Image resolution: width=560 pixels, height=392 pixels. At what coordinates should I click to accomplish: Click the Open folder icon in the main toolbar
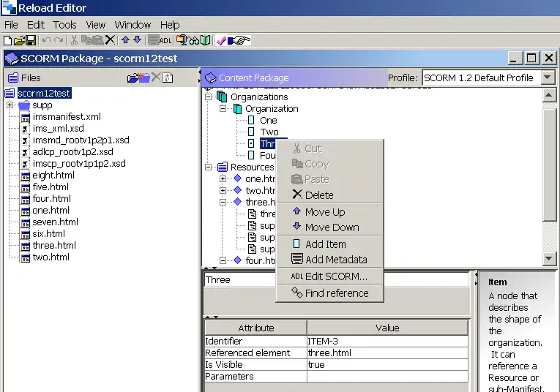click(x=20, y=40)
